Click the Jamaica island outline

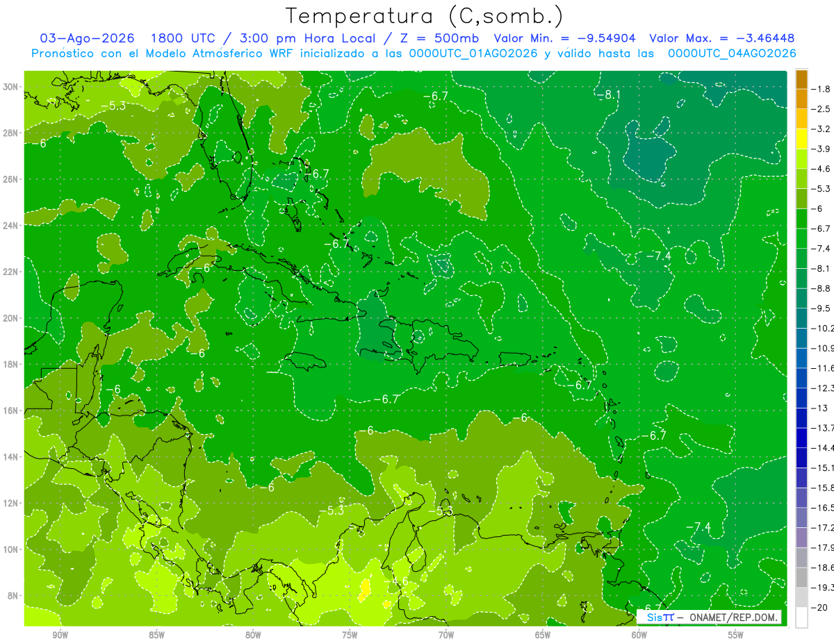[307, 360]
